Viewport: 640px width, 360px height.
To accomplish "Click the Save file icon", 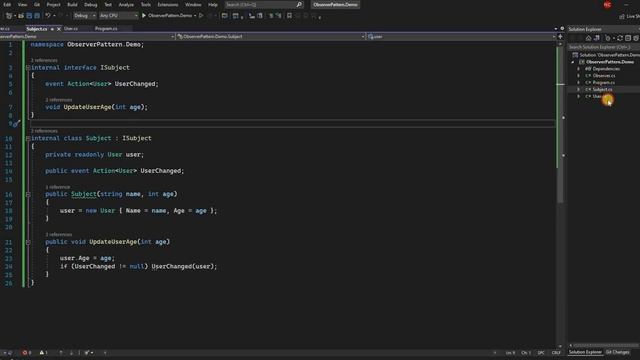I will click(29, 16).
